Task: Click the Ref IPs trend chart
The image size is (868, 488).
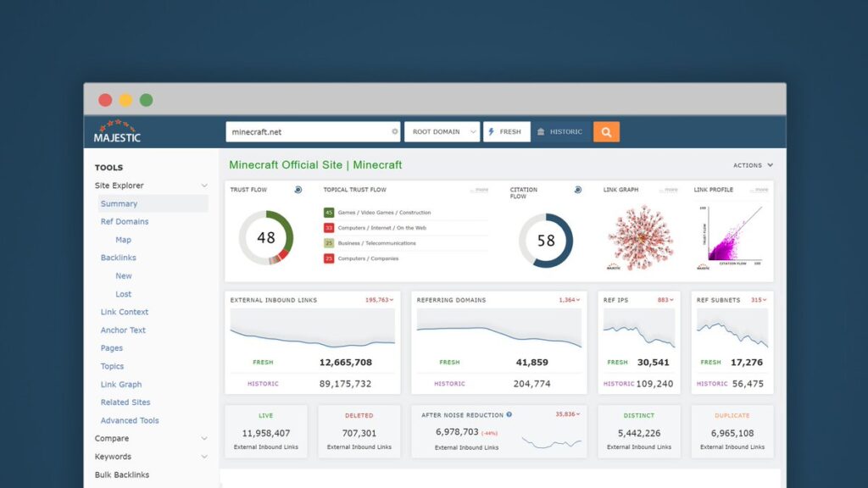Action: pos(639,330)
